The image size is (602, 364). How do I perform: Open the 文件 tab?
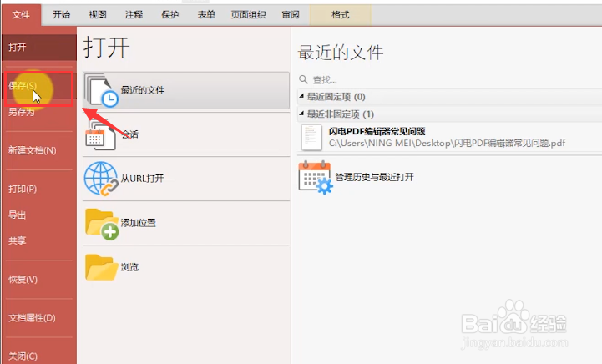click(21, 15)
